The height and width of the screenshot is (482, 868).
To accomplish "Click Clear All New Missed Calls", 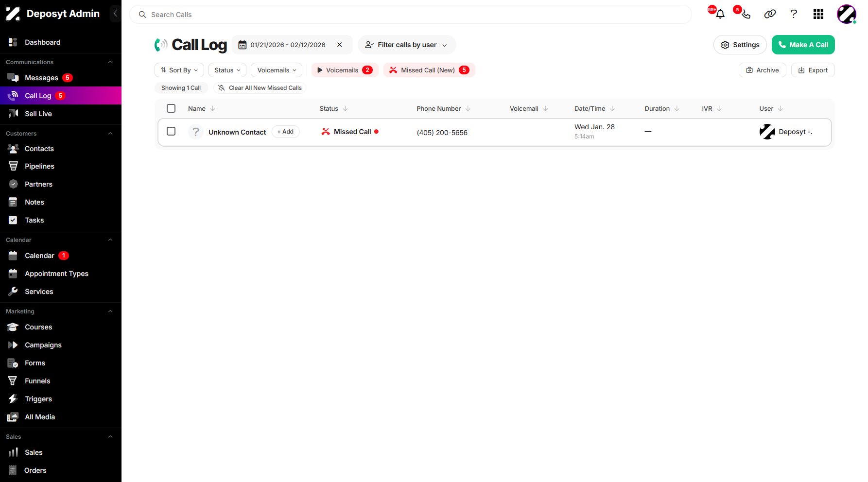I will [x=260, y=88].
